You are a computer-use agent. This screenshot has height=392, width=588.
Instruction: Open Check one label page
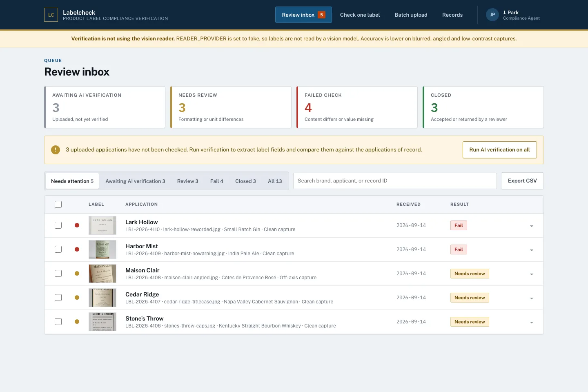click(x=360, y=15)
